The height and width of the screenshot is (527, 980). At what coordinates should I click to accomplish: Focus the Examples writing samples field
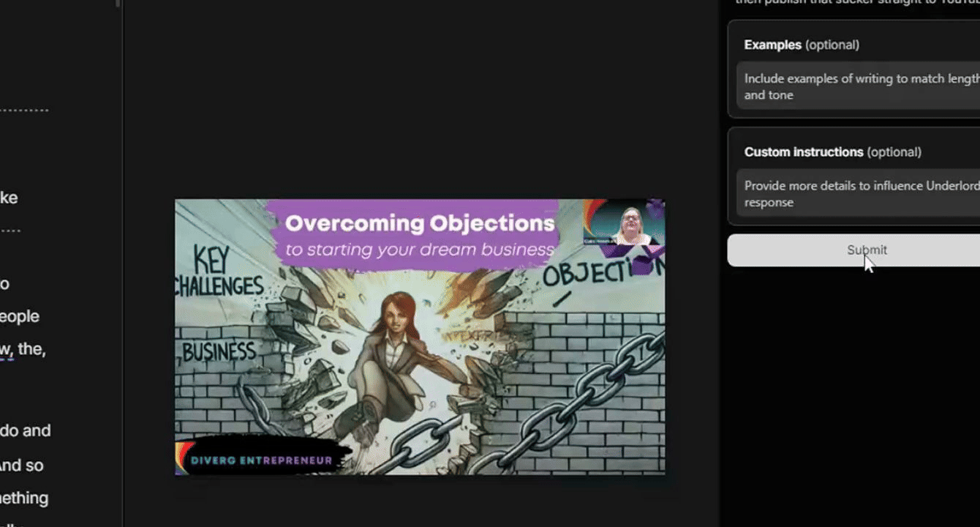coord(858,86)
